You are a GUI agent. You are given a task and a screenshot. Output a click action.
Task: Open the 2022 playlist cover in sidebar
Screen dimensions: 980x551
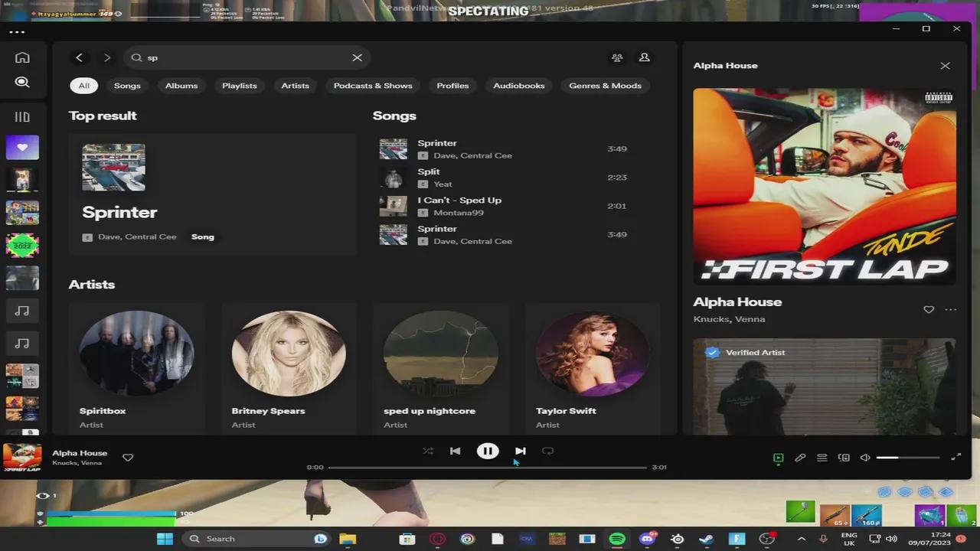pos(22,245)
